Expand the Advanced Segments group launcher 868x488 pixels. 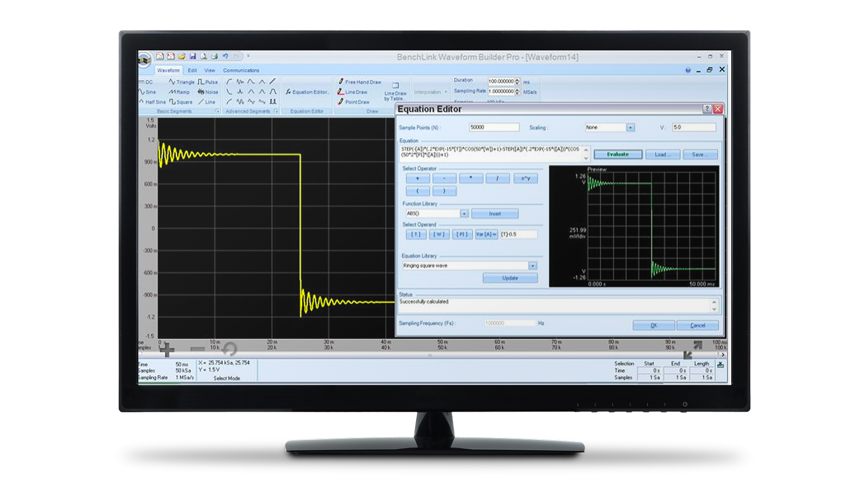(276, 111)
